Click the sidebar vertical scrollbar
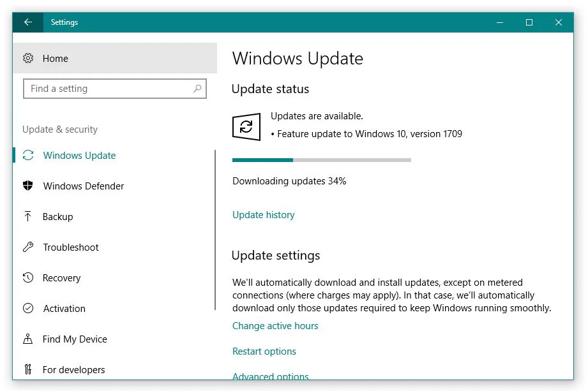 pyautogui.click(x=215, y=230)
